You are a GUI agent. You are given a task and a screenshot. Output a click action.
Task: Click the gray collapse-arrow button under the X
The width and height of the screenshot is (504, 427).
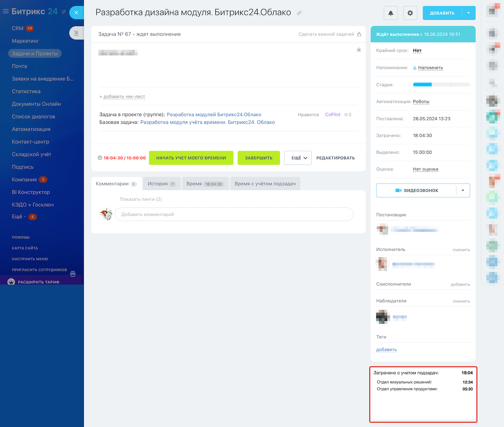76,33
